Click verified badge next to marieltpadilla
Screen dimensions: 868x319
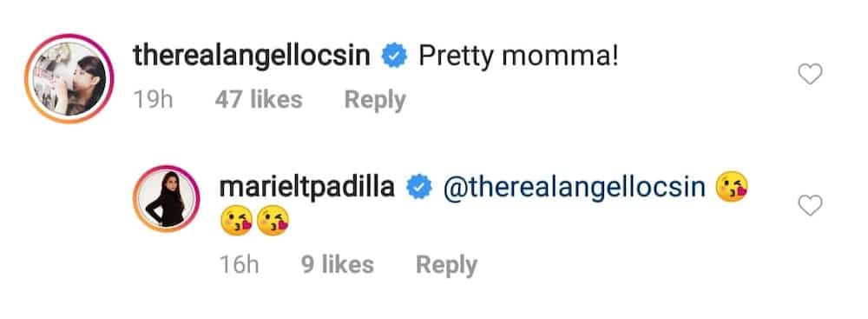(419, 189)
